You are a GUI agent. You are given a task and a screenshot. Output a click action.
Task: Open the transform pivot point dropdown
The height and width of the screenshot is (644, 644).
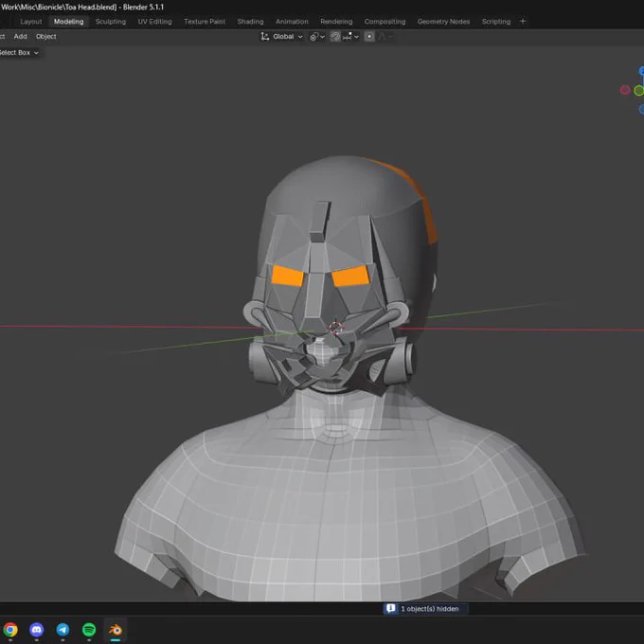pyautogui.click(x=317, y=37)
